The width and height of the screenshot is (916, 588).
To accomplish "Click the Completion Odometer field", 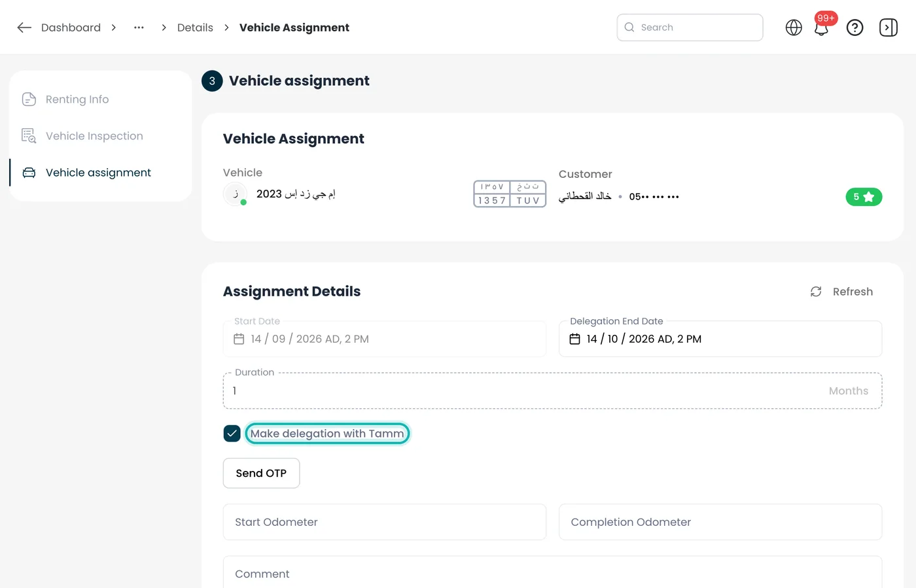I will pyautogui.click(x=720, y=522).
